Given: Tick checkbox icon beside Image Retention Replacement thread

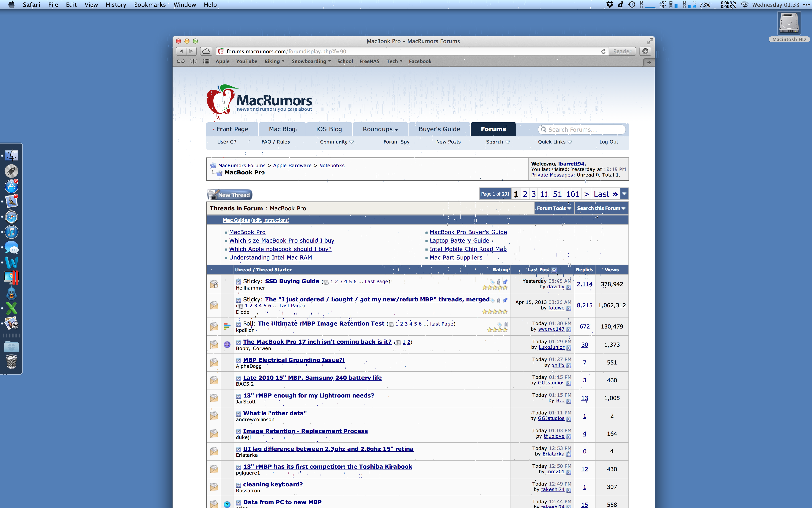Looking at the screenshot, I should coord(238,432).
